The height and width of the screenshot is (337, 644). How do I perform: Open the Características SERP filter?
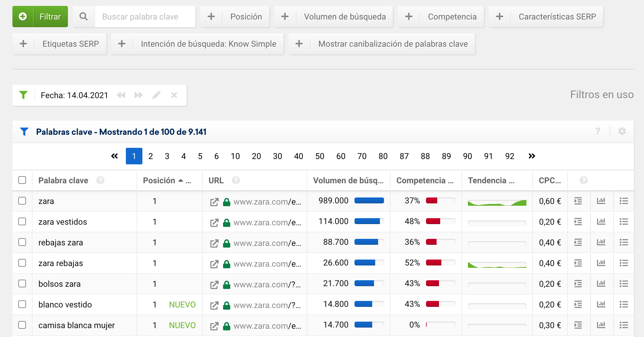pyautogui.click(x=546, y=17)
